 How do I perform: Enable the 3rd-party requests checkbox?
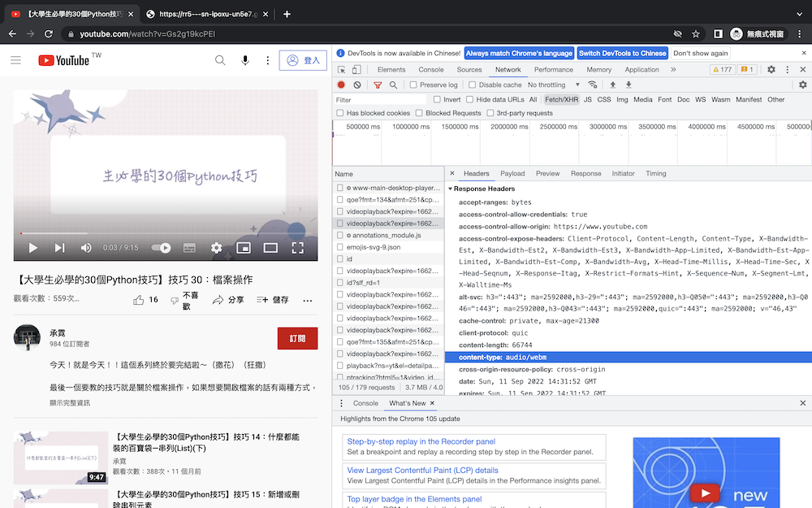point(490,113)
